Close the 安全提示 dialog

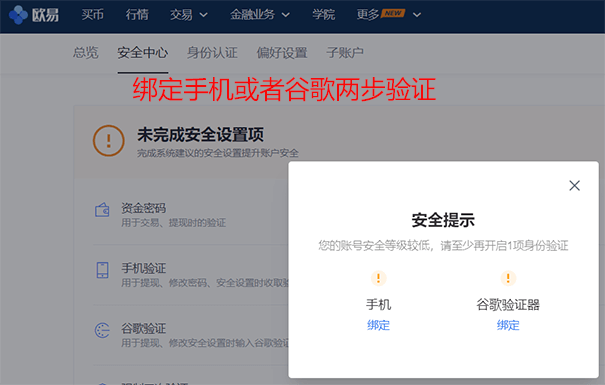(575, 186)
